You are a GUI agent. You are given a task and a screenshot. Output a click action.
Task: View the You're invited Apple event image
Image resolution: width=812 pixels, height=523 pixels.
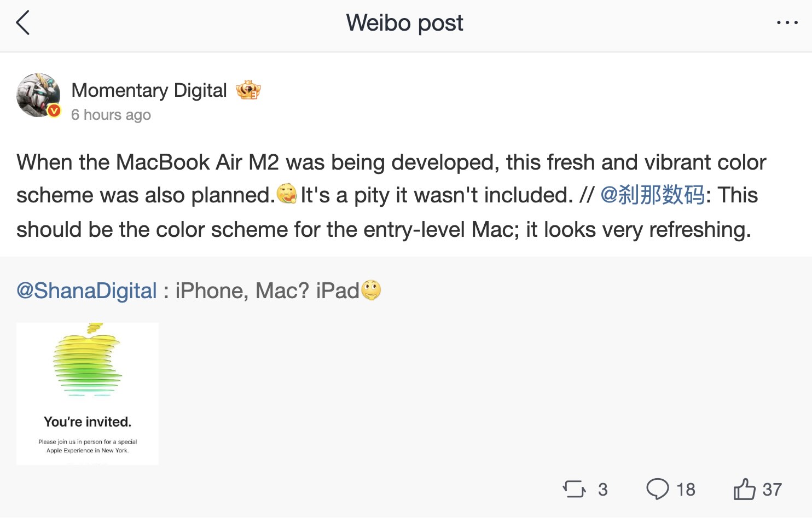[x=87, y=393]
